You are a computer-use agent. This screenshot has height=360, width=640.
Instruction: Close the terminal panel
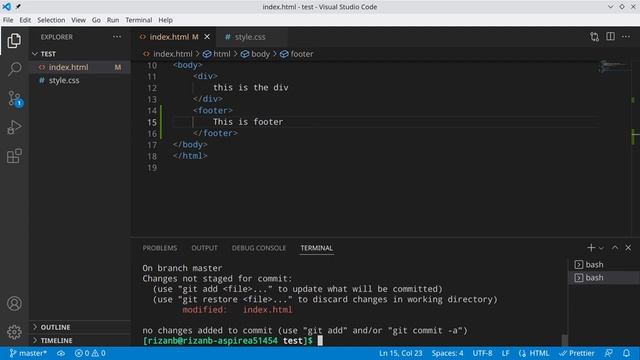[628, 248]
